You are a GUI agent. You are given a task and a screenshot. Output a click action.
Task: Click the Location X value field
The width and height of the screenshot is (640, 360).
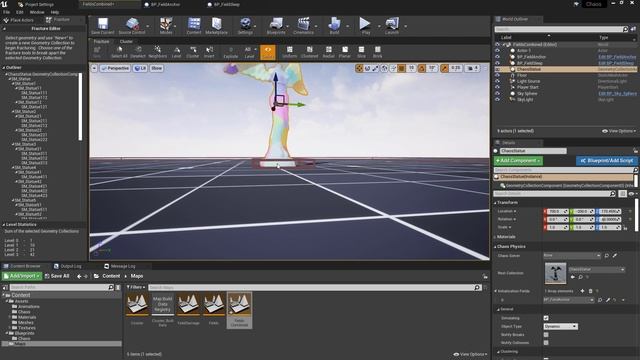[558, 211]
